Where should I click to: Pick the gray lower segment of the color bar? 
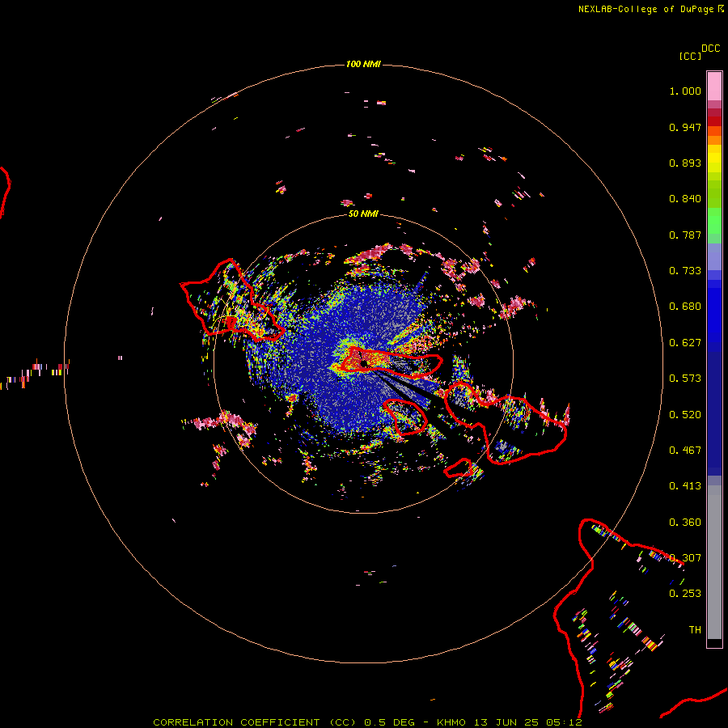point(714,562)
